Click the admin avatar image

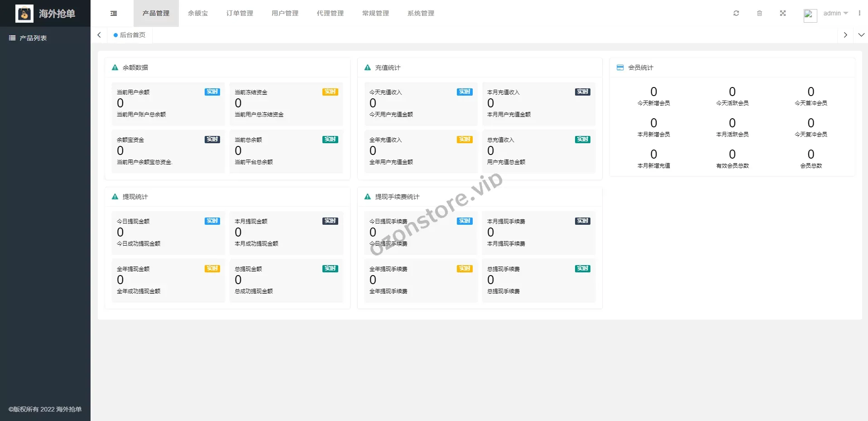click(810, 15)
